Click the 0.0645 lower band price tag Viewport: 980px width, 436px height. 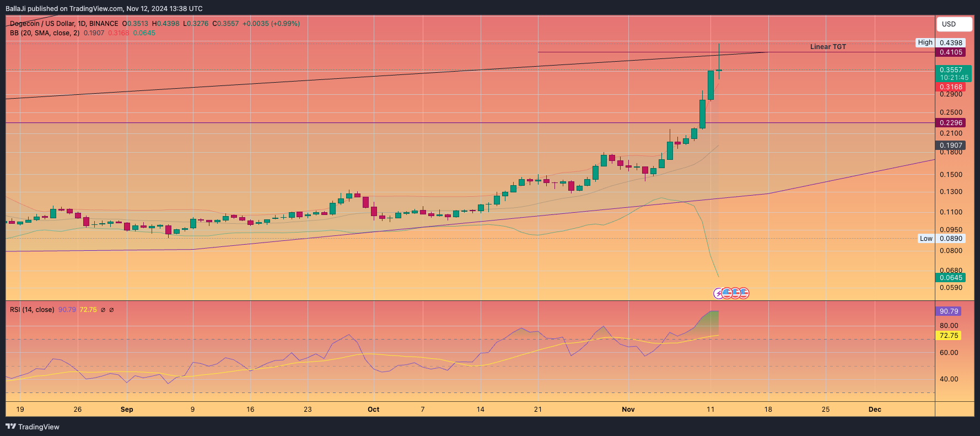pyautogui.click(x=951, y=278)
